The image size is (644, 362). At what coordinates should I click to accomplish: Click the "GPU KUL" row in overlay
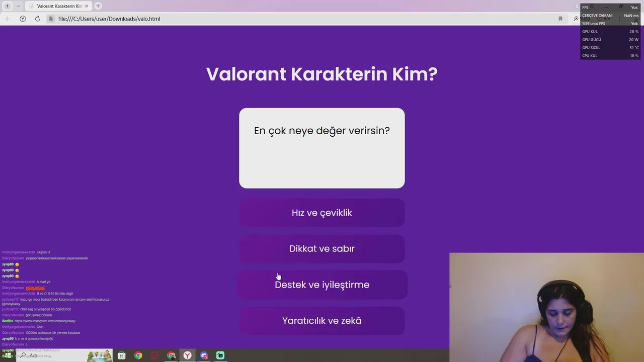[610, 32]
